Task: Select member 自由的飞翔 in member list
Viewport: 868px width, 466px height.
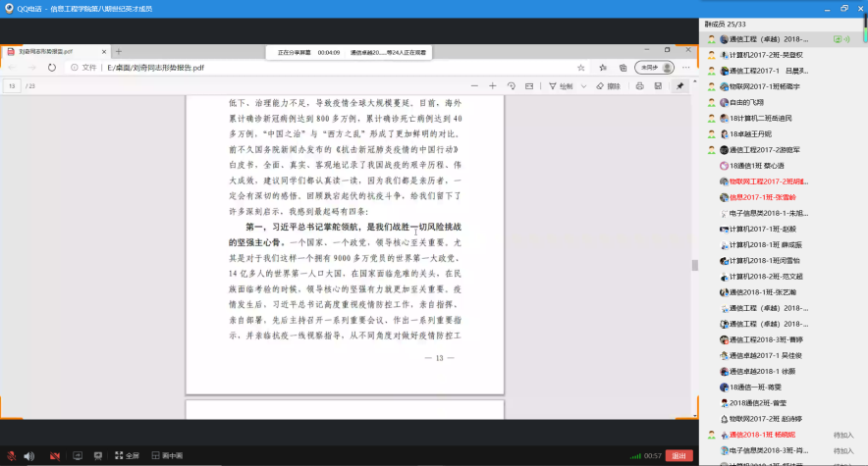Action: 748,102
